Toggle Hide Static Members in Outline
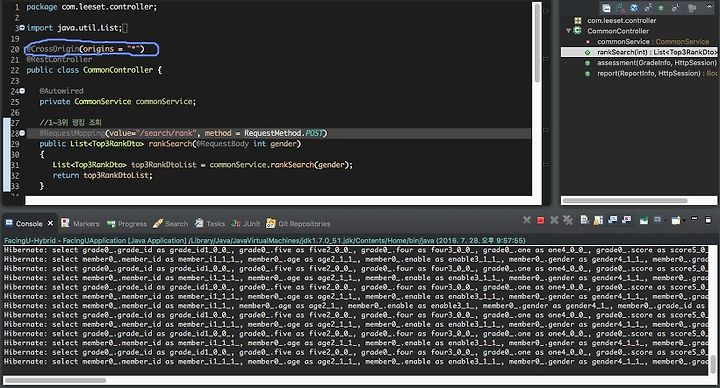This screenshot has width=720, height=388. point(648,8)
